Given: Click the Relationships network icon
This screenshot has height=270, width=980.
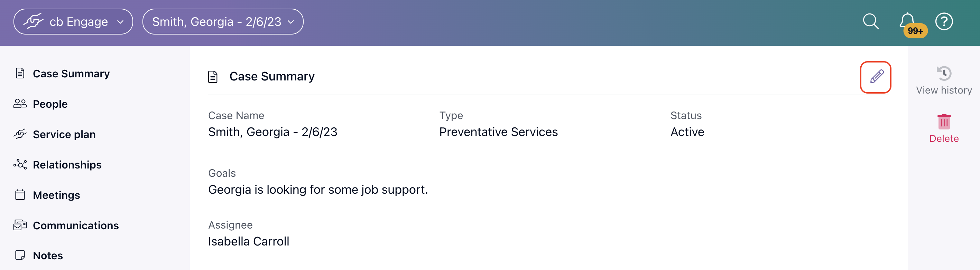Looking at the screenshot, I should [20, 164].
